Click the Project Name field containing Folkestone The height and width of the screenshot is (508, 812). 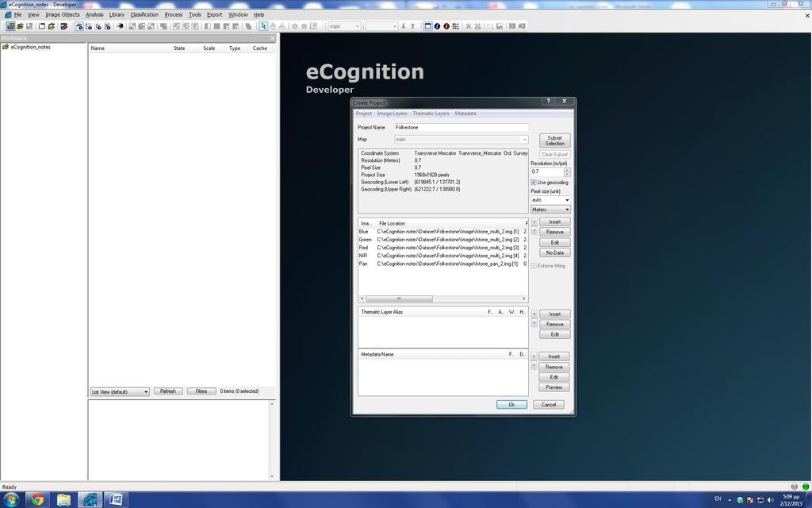tap(461, 127)
